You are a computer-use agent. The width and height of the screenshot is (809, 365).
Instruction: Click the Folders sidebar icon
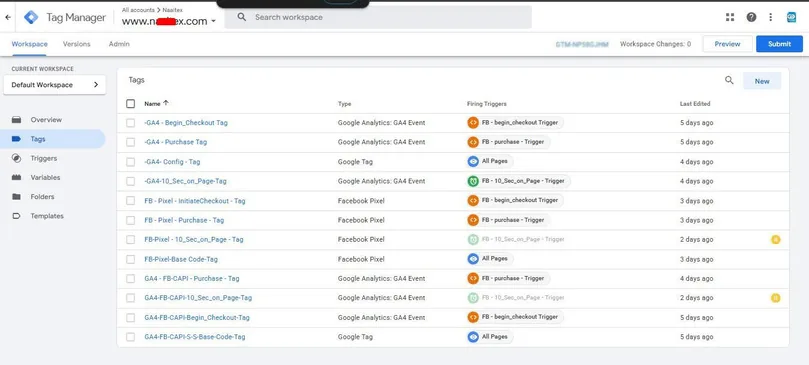[17, 197]
